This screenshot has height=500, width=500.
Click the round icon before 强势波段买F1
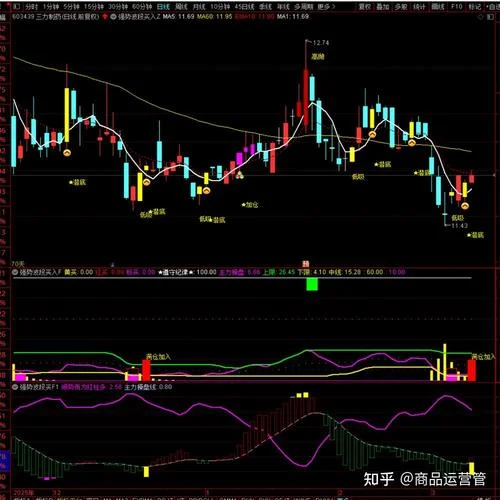pyautogui.click(x=15, y=387)
